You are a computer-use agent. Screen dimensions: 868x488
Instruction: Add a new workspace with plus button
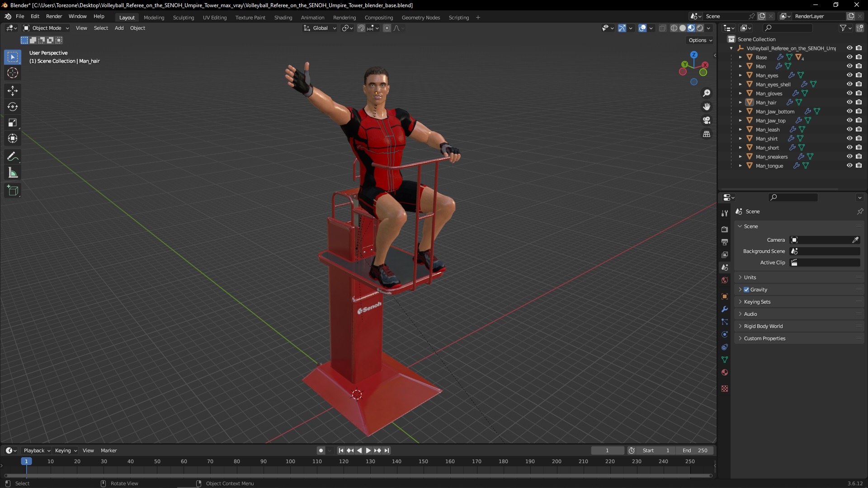coord(478,18)
